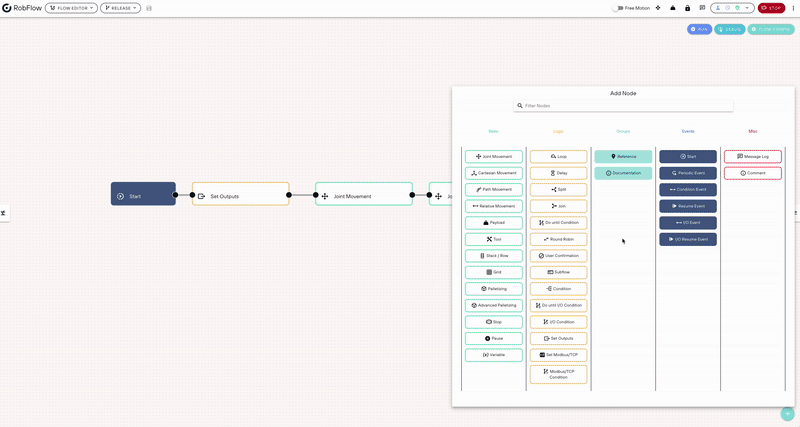
Task: Add a Relative Movement node
Action: [x=494, y=206]
